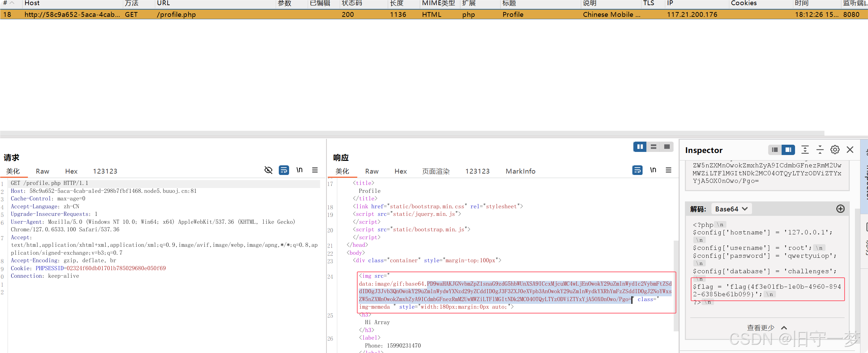
Task: Click the Host header line in request
Action: point(103,191)
